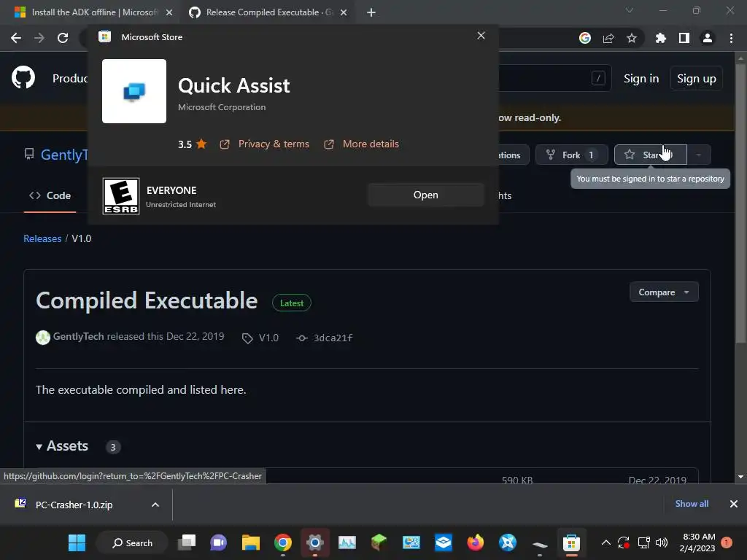Select Release Compiled Executable tab
Viewport: 747px width, 560px height.
click(x=268, y=12)
